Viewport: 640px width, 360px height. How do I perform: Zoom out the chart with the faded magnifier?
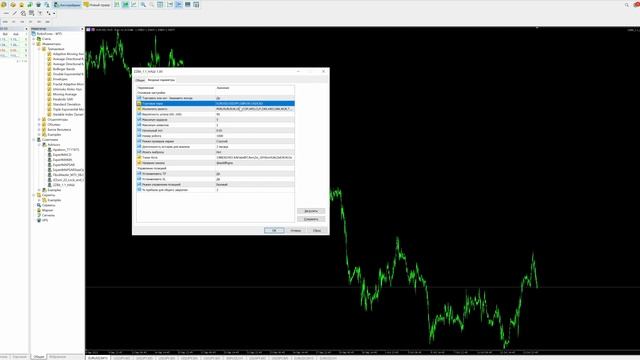[x=151, y=4]
